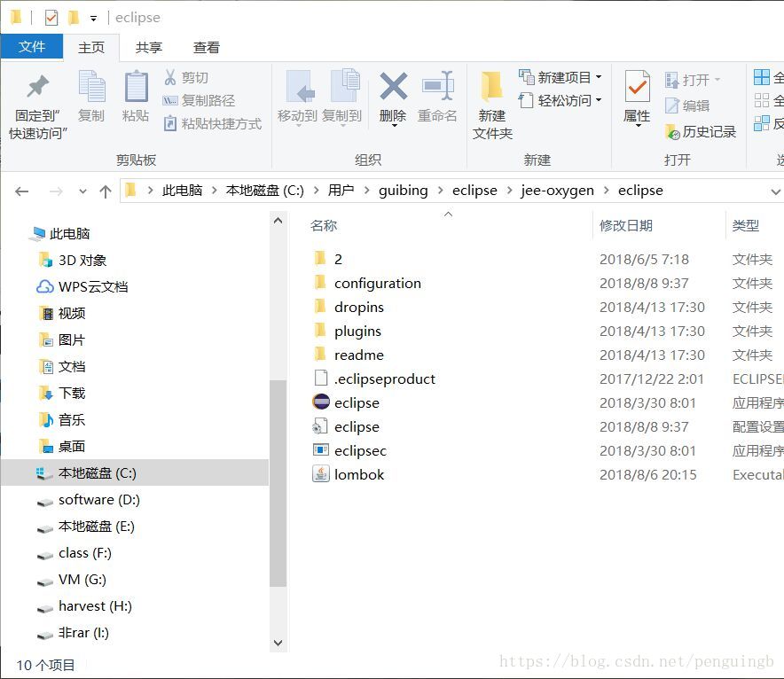784x679 pixels.
Task: Select 此电脑 in the navigation tree
Action: click(x=60, y=233)
